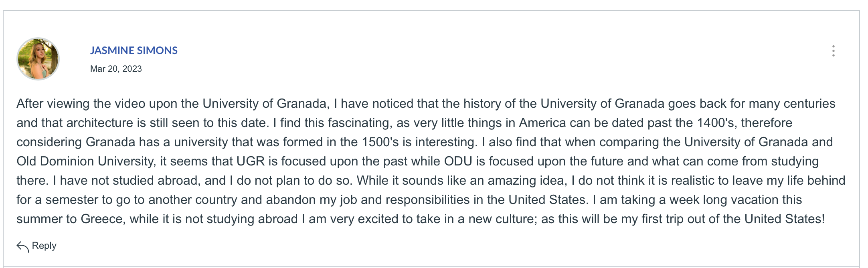Click the word "Greece" in the last line

(102, 219)
